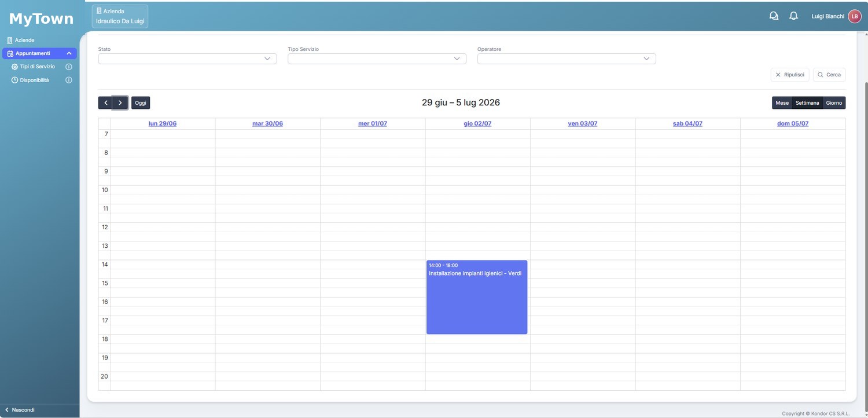Click the MyTown logo
This screenshot has width=868, height=418.
pyautogui.click(x=41, y=19)
